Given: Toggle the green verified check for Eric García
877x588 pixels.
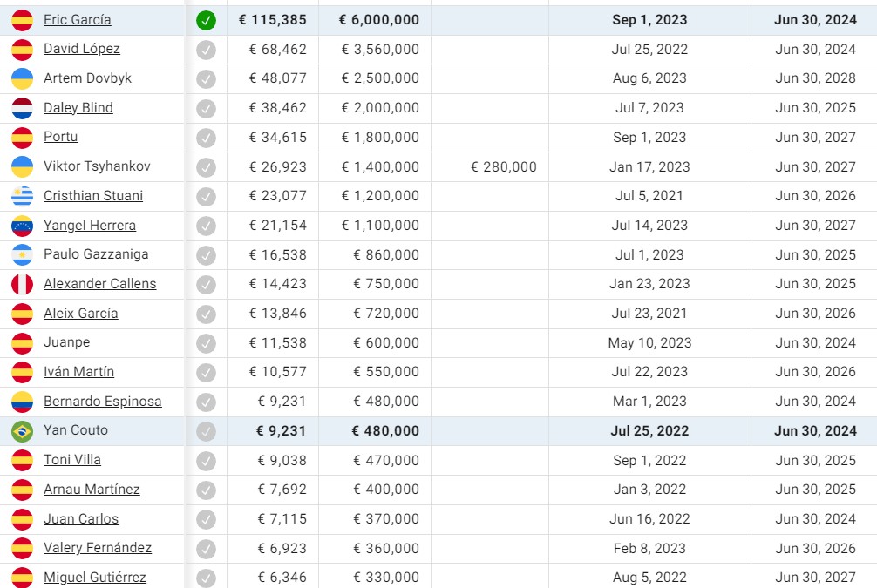Looking at the screenshot, I should 206,20.
